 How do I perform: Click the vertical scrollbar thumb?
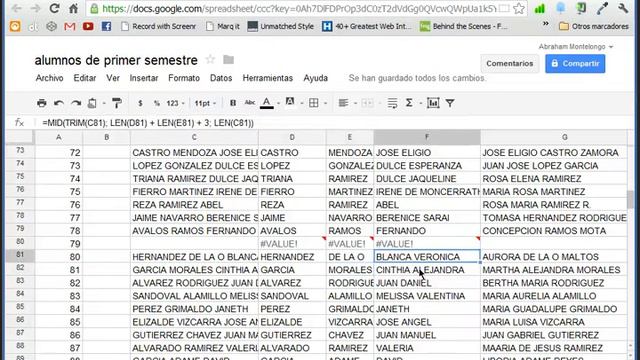click(x=631, y=200)
